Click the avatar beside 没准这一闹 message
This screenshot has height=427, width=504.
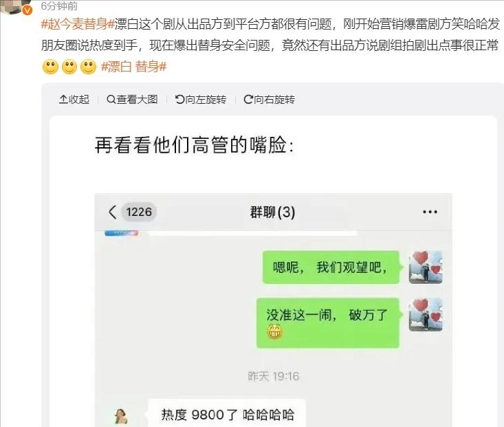(x=425, y=314)
